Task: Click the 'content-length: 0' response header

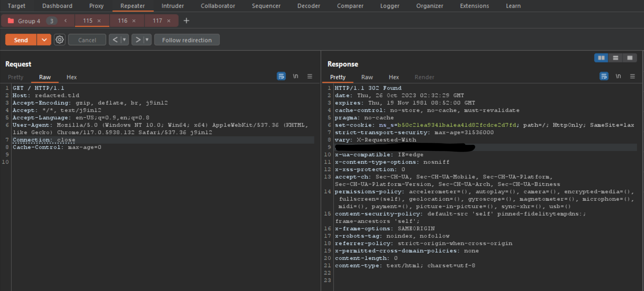Action: (366, 258)
